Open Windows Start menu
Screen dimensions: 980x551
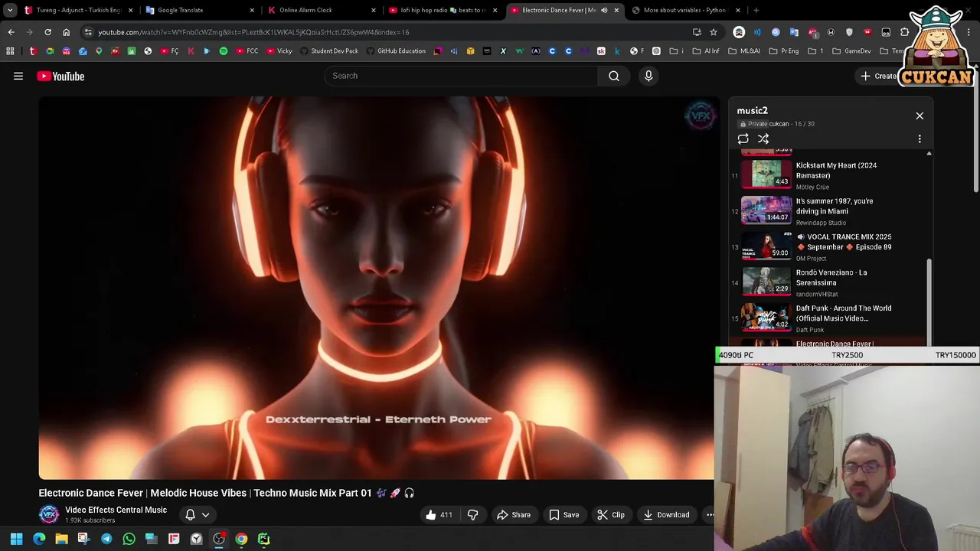point(16,539)
